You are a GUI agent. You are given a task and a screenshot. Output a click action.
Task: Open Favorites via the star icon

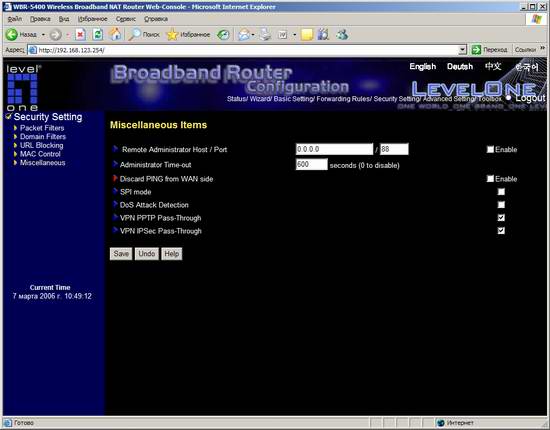(172, 34)
